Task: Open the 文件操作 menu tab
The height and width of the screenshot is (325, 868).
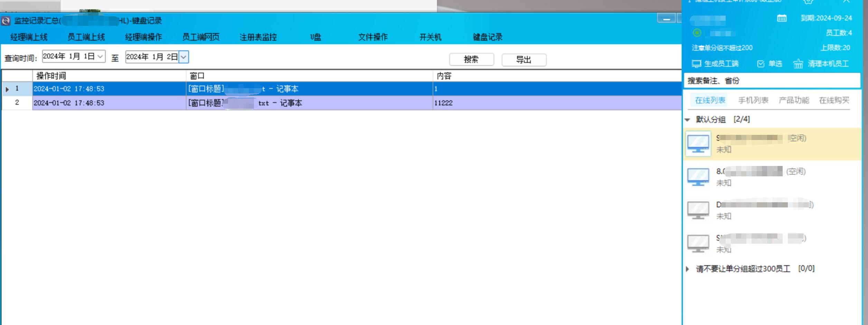Action: [372, 37]
